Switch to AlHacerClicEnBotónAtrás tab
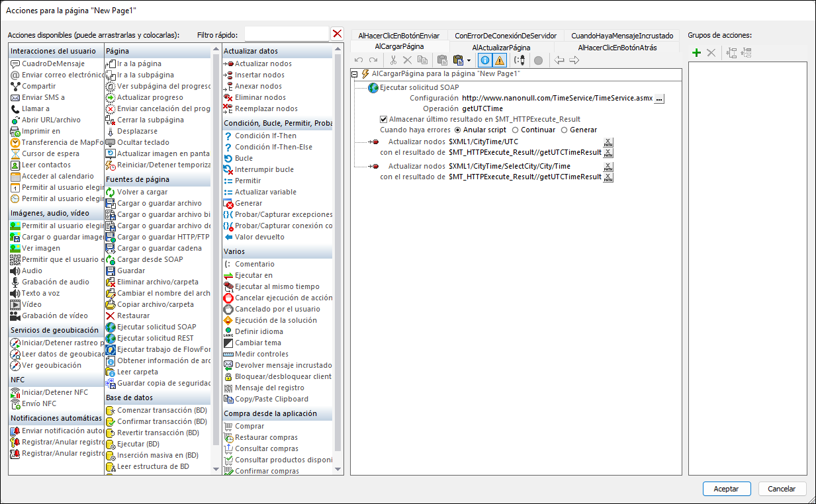The height and width of the screenshot is (504, 816). click(617, 48)
